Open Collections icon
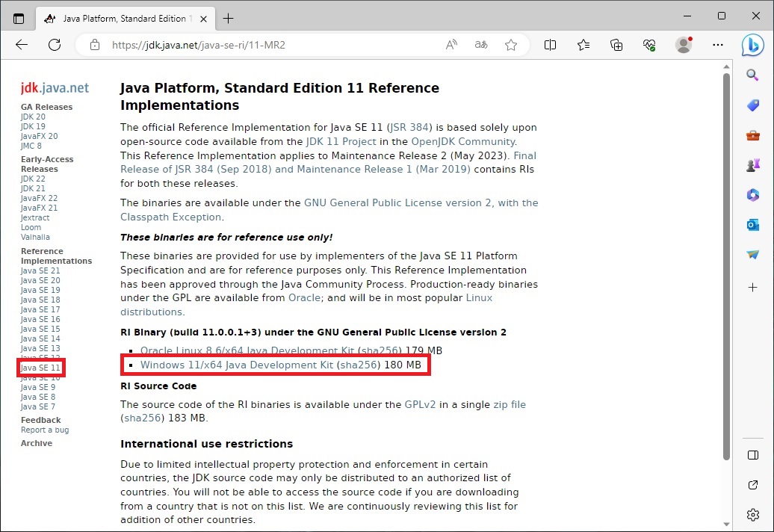The width and height of the screenshot is (774, 532). click(x=616, y=45)
